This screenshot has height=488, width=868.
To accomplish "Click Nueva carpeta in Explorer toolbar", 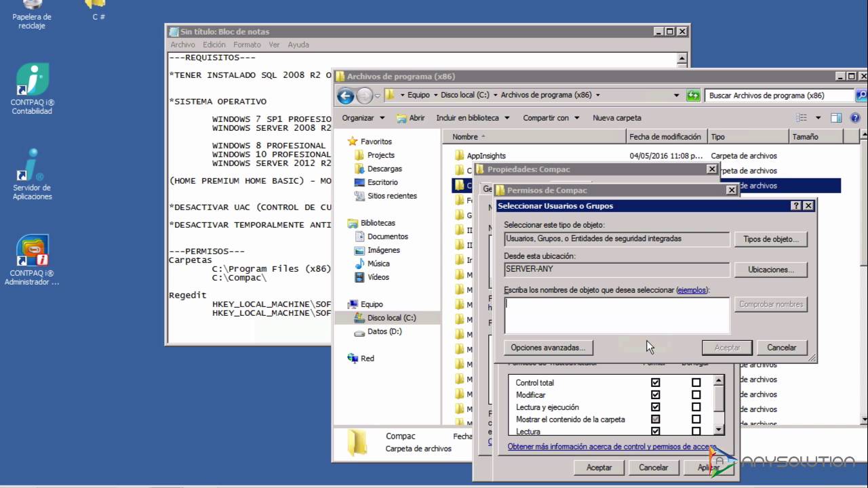I will click(x=617, y=118).
